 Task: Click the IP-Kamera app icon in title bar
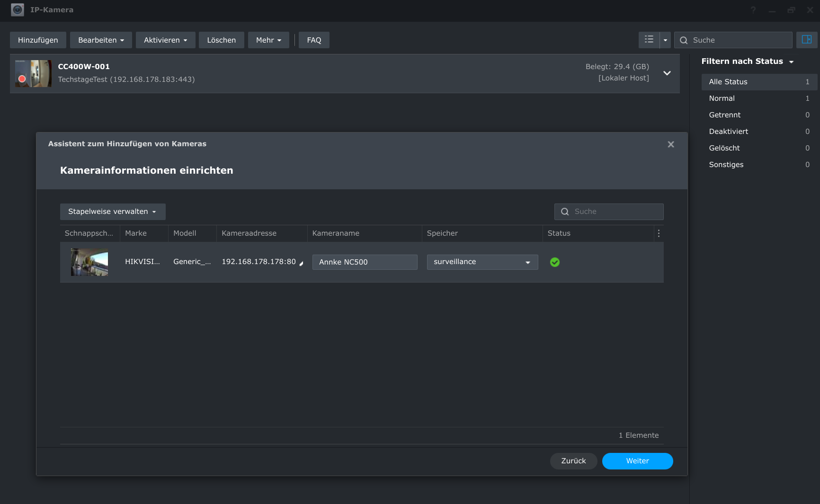[18, 10]
